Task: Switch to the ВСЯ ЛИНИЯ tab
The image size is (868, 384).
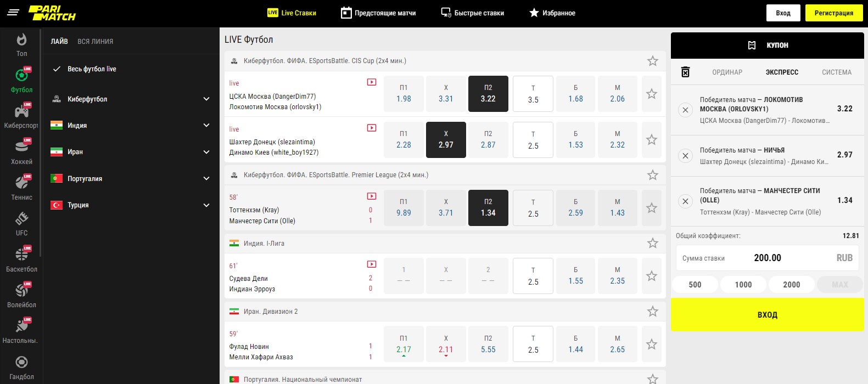Action: pyautogui.click(x=96, y=41)
